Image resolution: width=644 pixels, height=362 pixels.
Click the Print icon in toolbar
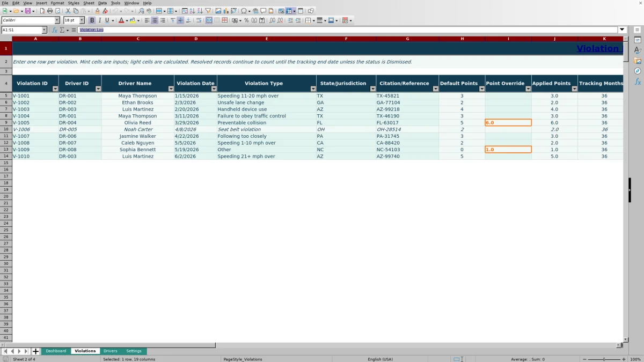(50, 11)
